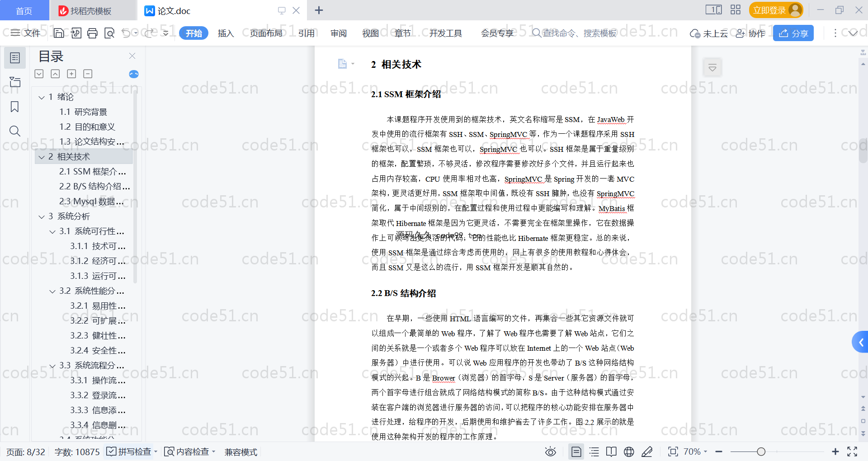Screen dimensions: 868x461
Task: Open the 插入 ribbon tab
Action: (x=226, y=33)
